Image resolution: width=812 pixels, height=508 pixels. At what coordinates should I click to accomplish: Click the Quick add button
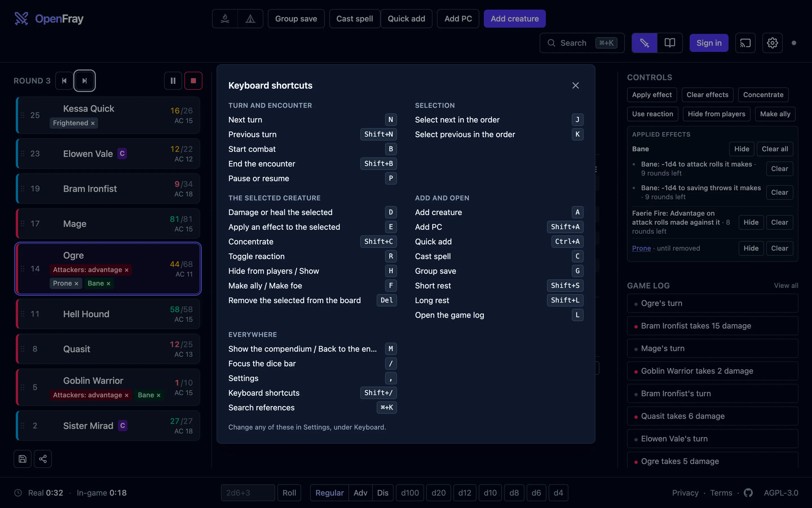[x=406, y=19]
